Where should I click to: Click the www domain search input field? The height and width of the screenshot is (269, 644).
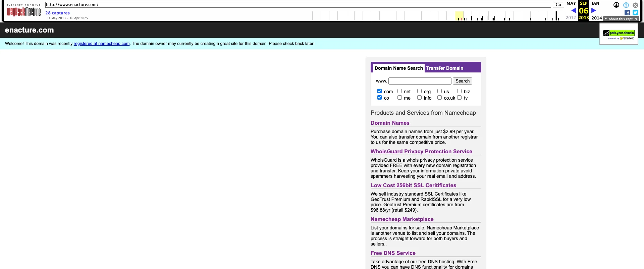tap(420, 81)
